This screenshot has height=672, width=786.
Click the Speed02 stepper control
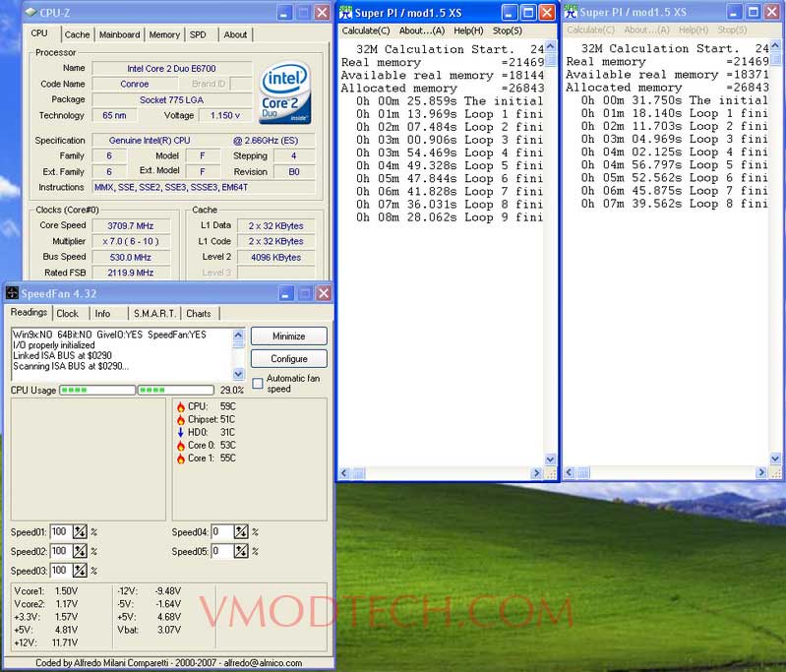coord(80,551)
